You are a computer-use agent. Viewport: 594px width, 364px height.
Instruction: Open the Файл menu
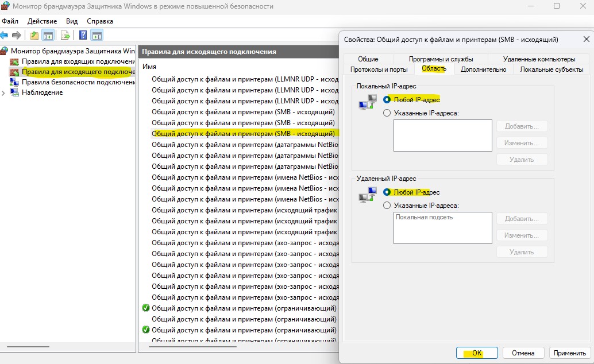point(10,21)
